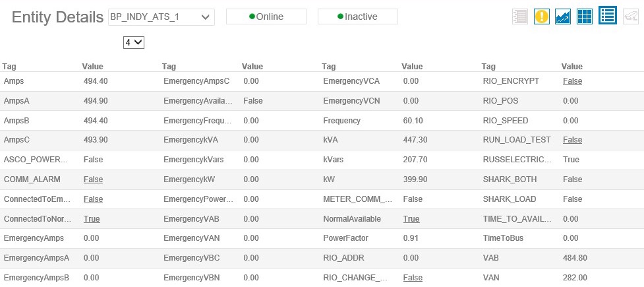Click the Online status button
Screen dimensions: 644x287
point(266,16)
